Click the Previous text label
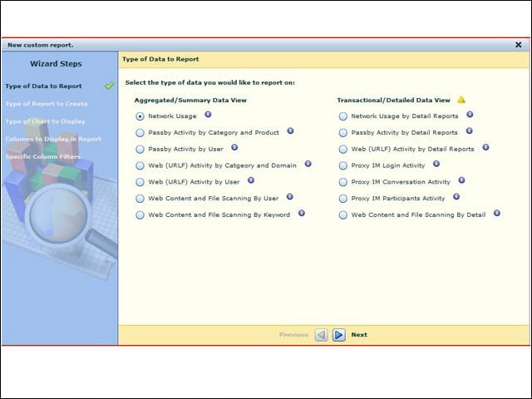 [x=293, y=335]
